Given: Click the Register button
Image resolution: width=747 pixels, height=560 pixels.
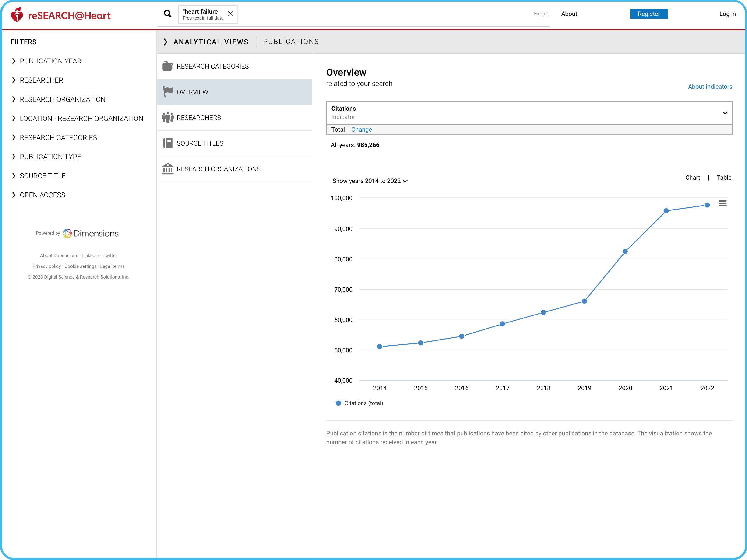Looking at the screenshot, I should [x=648, y=14].
